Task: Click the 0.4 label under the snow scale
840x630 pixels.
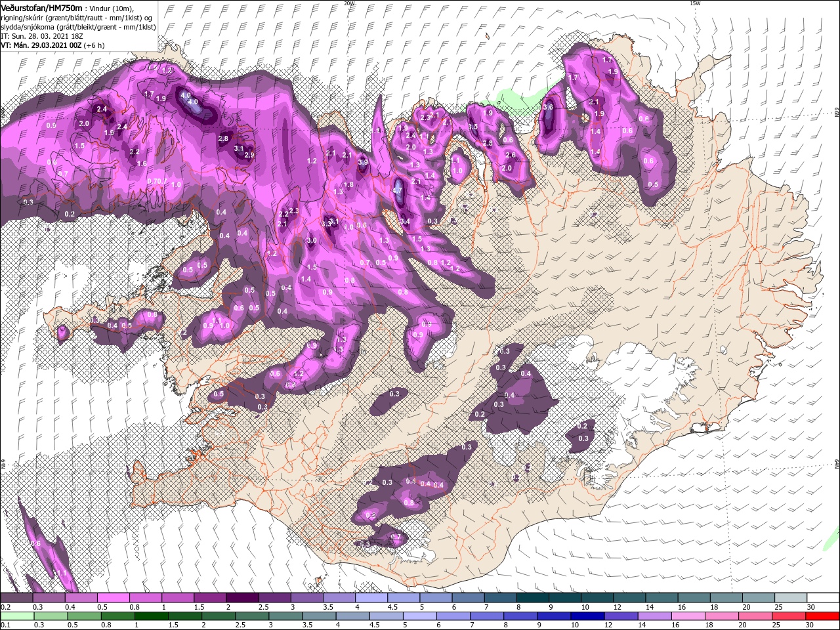Action: 70,607
